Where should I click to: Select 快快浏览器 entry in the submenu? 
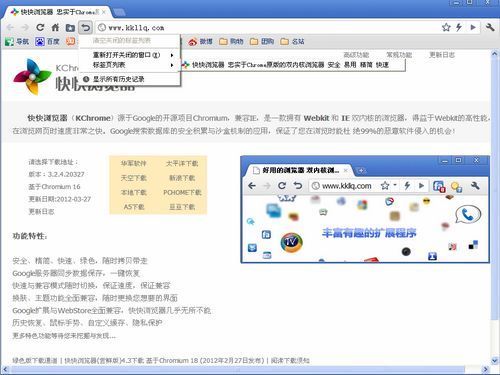tap(293, 65)
